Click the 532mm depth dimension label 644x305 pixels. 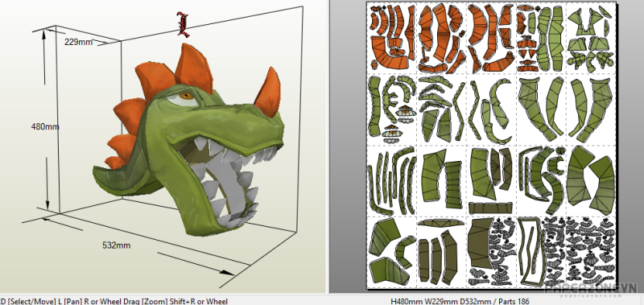pyautogui.click(x=116, y=245)
